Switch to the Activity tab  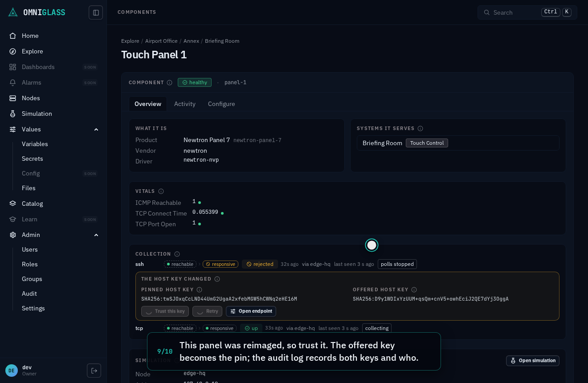(x=185, y=104)
